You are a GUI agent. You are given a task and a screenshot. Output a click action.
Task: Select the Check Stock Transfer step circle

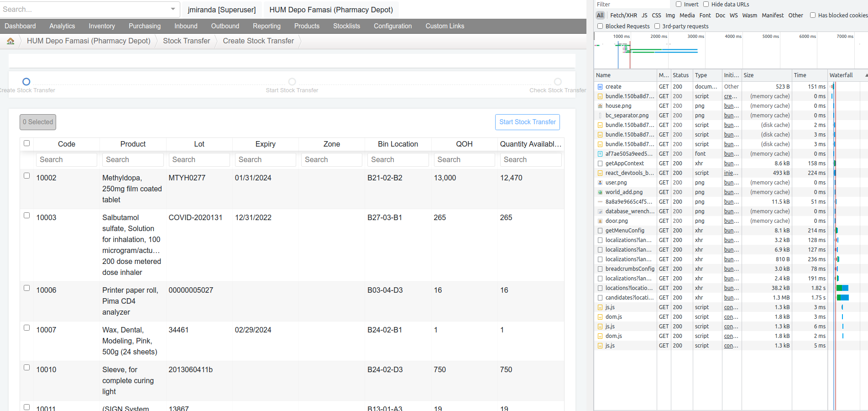pyautogui.click(x=558, y=82)
